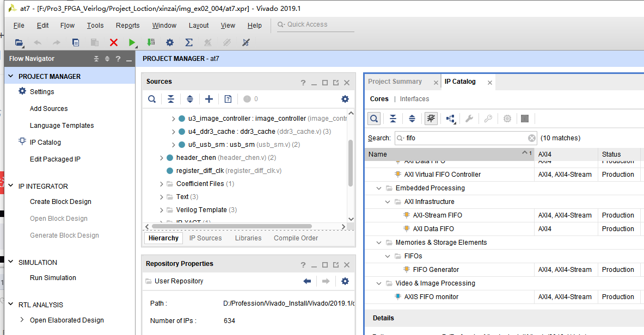Click the Quick Access search field
644x335 pixels.
(x=315, y=24)
